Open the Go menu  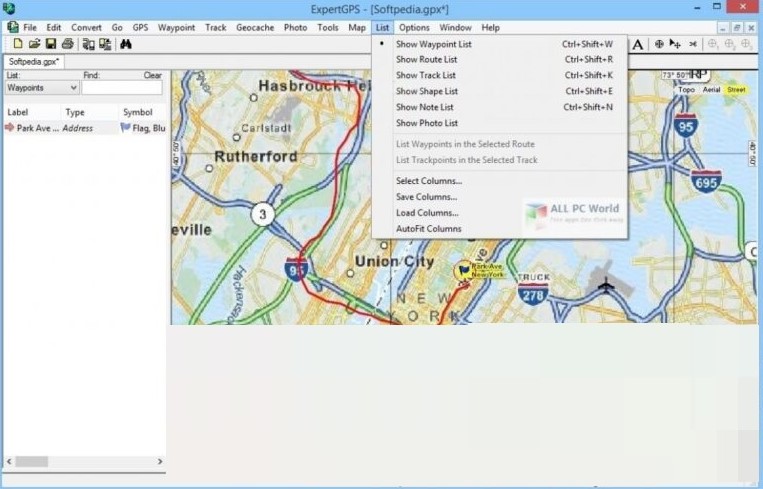[x=117, y=28]
